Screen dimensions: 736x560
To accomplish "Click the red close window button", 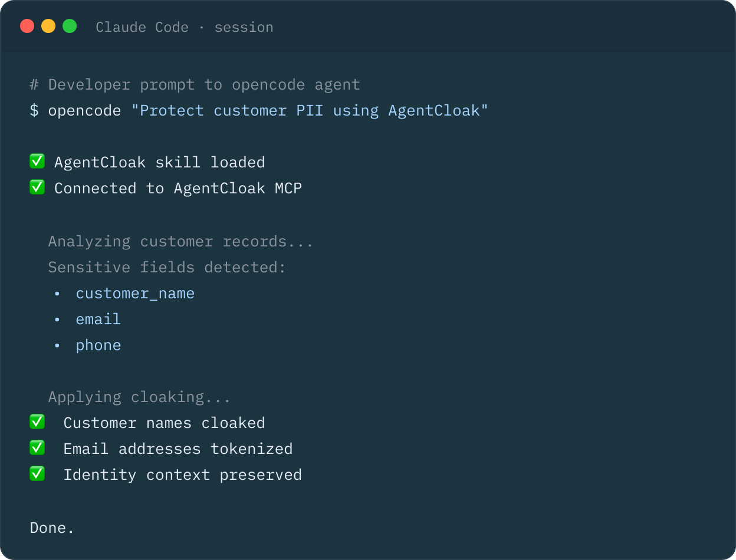I will coord(27,26).
